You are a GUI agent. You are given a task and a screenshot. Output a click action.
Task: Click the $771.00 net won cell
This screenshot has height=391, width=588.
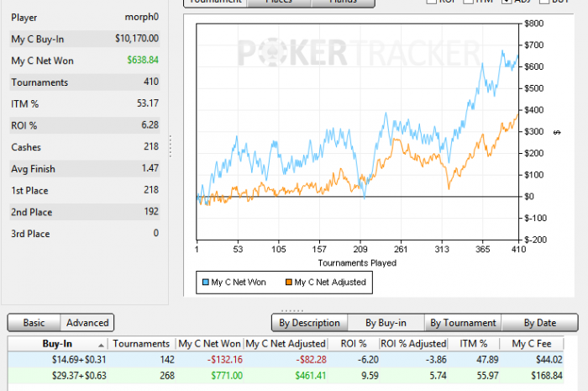click(227, 376)
